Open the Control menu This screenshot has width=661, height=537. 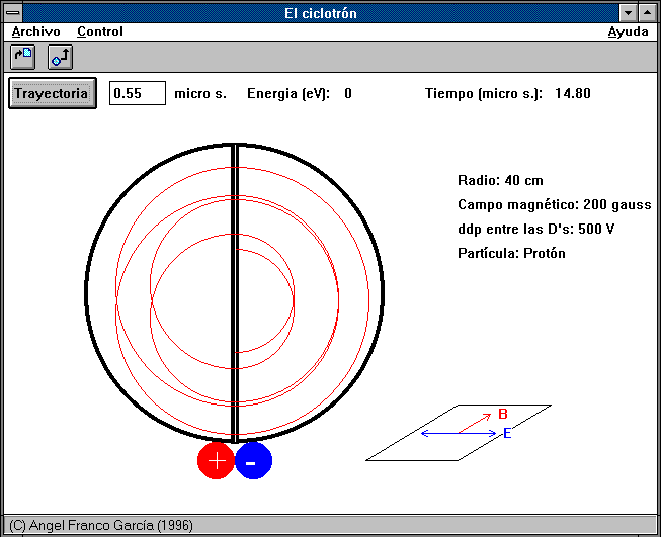(x=100, y=32)
